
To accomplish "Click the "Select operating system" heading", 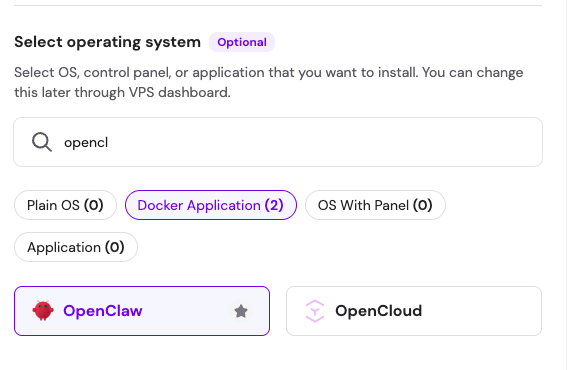I will tap(107, 42).
